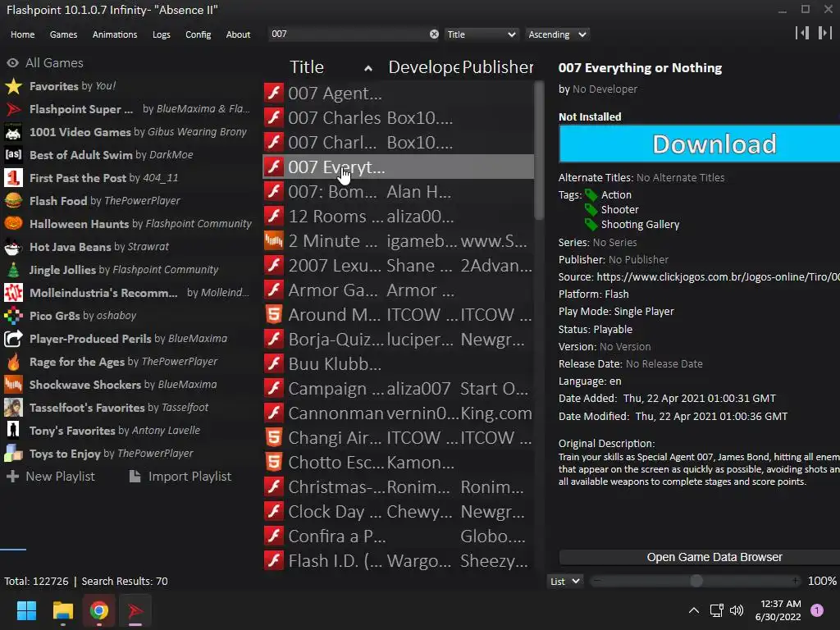The height and width of the screenshot is (630, 840).
Task: Open Windows Start menu
Action: 26,610
